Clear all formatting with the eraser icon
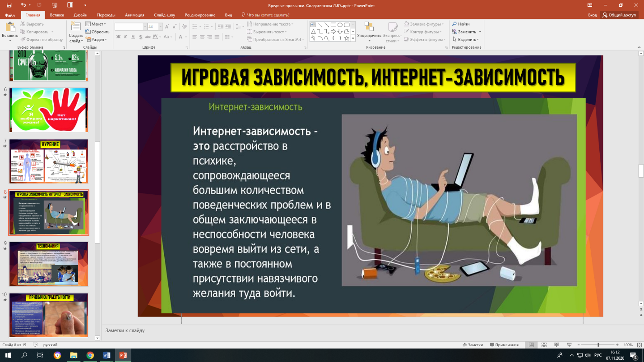644x362 pixels. coord(184,27)
